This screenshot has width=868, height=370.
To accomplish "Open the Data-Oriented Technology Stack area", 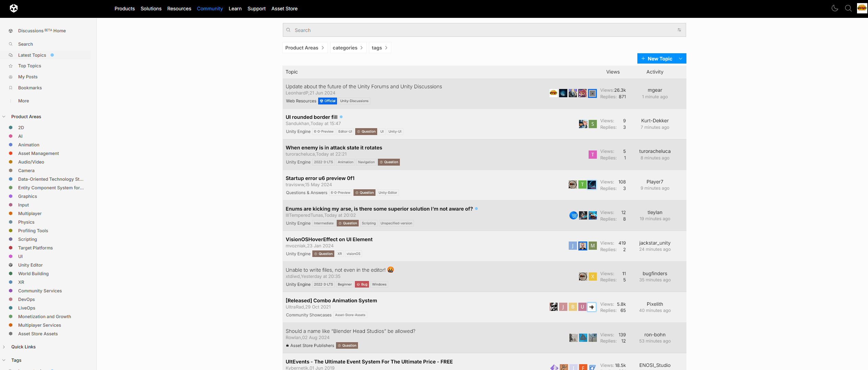I will point(51,179).
